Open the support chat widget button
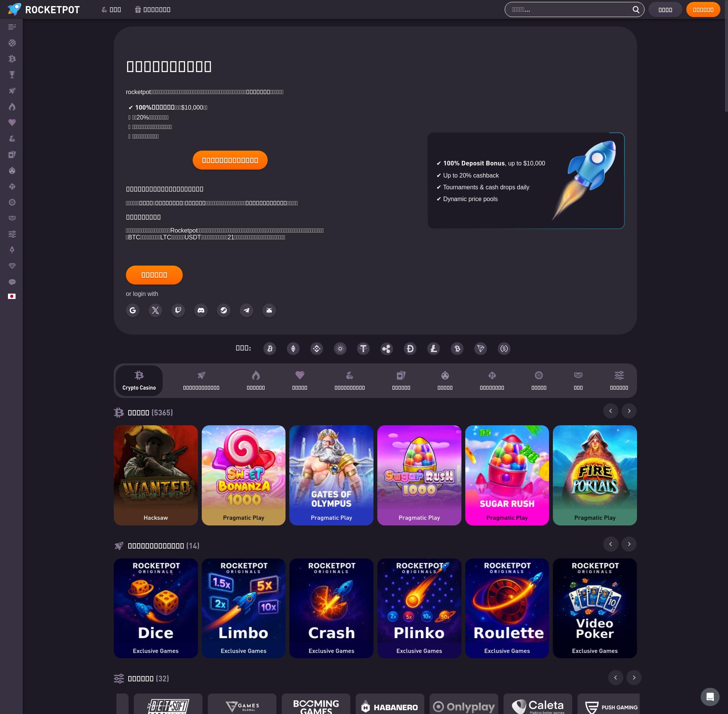Image resolution: width=728 pixels, height=714 pixels. (x=710, y=697)
